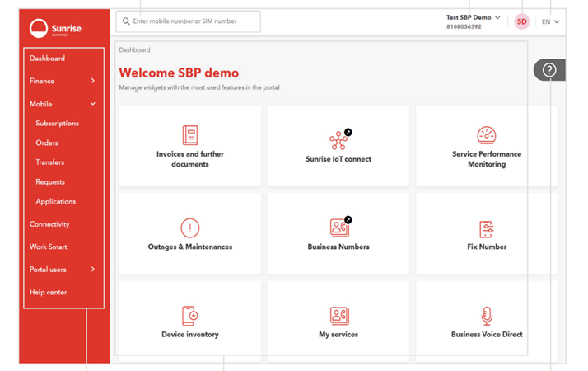Open the Business Voice Direct microphone icon

(487, 316)
